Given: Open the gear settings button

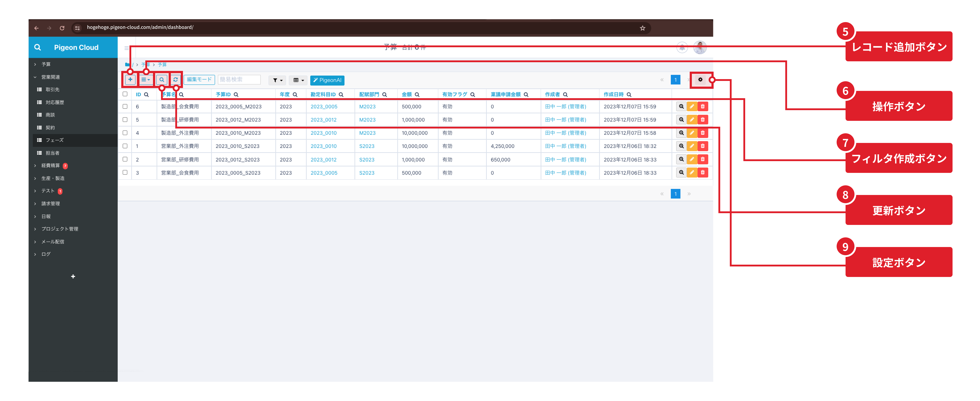Looking at the screenshot, I should click(x=700, y=79).
